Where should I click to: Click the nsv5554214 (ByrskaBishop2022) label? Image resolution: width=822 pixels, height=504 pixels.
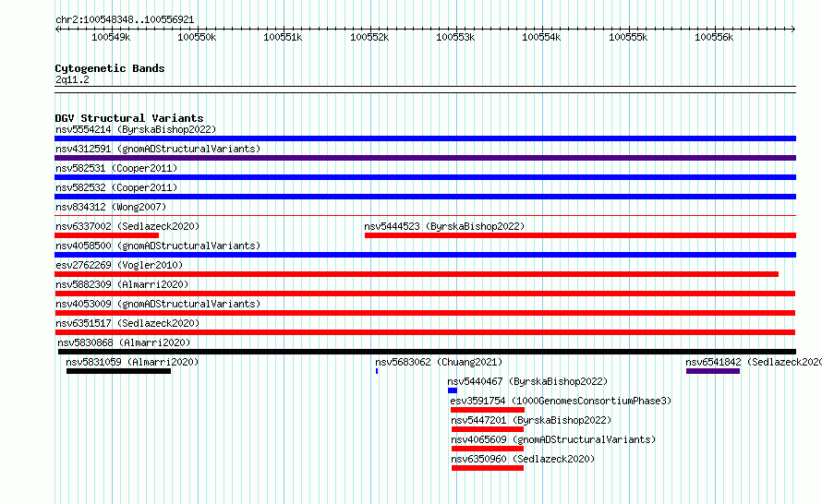tap(136, 129)
